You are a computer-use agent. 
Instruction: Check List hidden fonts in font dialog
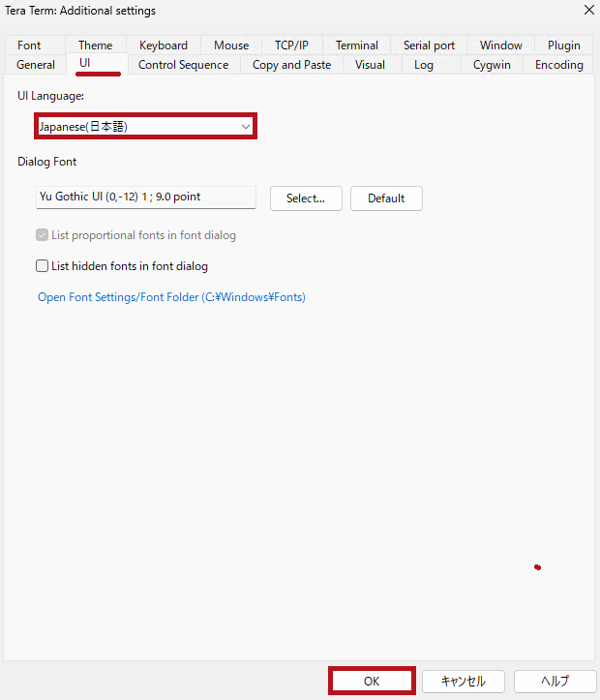(43, 266)
